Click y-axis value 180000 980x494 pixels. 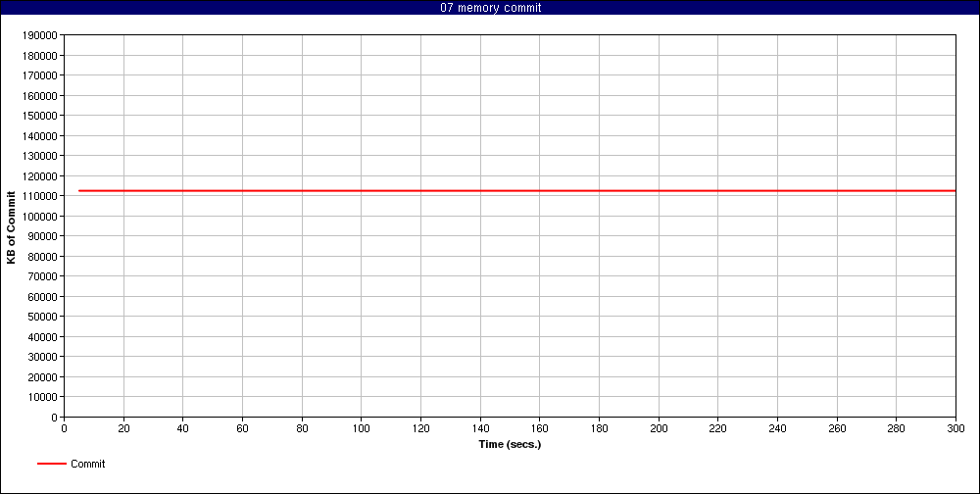(40, 55)
